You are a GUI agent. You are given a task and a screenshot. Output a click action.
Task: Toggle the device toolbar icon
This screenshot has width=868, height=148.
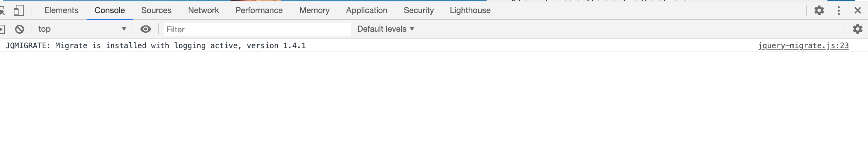(x=19, y=11)
